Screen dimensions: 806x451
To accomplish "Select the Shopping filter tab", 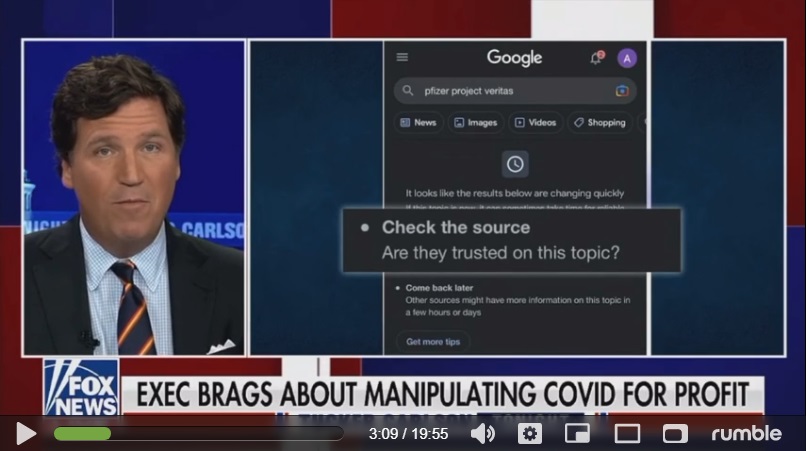I will point(600,122).
